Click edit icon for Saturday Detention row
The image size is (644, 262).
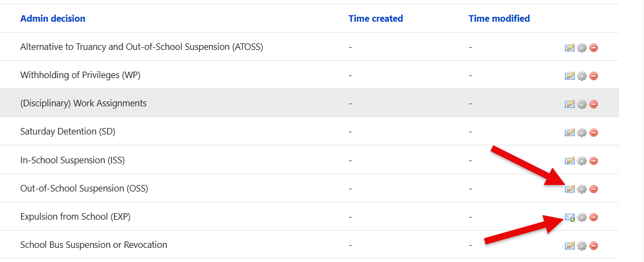(569, 132)
